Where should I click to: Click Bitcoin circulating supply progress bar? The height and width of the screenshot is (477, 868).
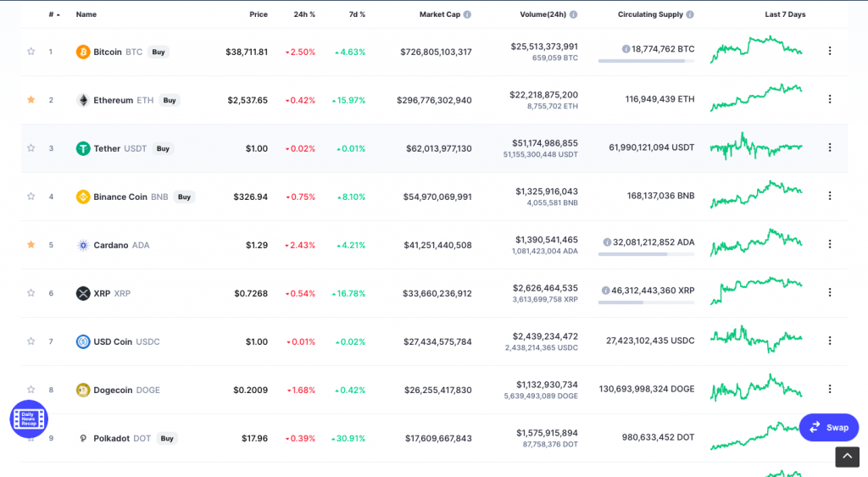[646, 61]
